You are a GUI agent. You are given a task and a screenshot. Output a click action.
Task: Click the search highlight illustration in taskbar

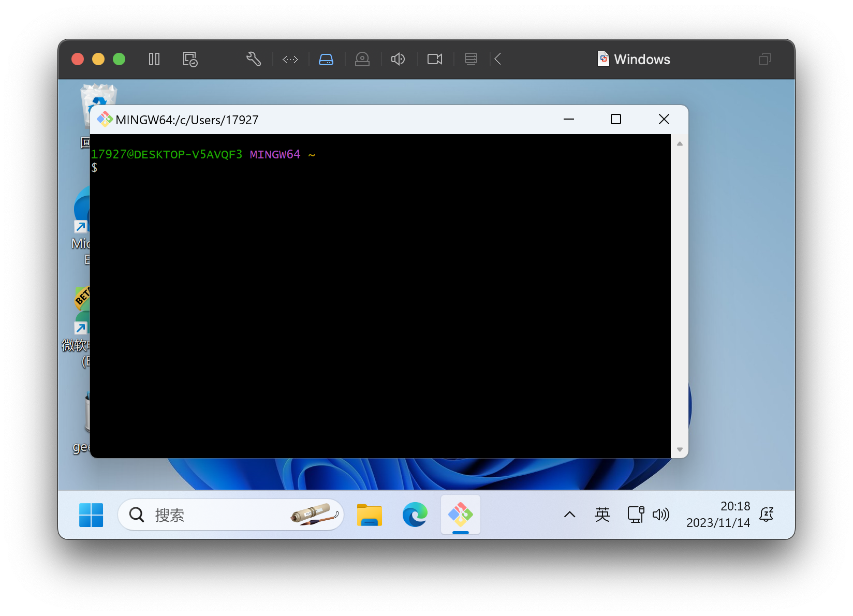coord(315,515)
